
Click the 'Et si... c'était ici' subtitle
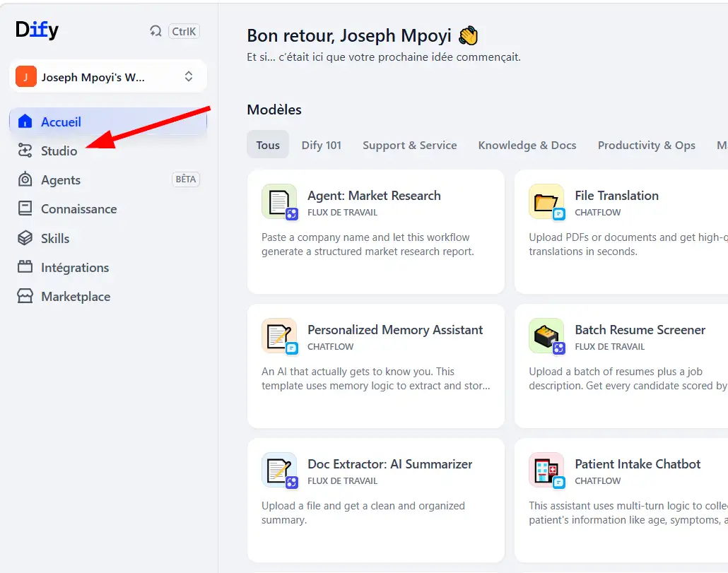[x=384, y=57]
